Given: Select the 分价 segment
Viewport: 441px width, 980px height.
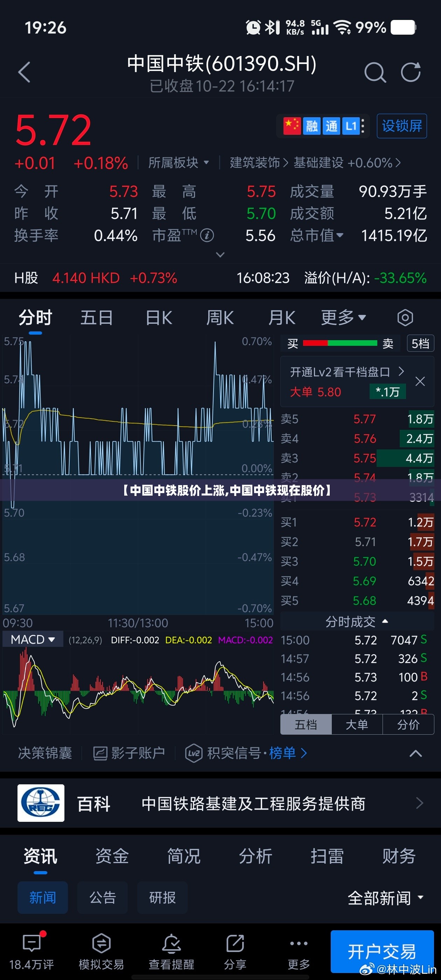Looking at the screenshot, I should tap(408, 724).
